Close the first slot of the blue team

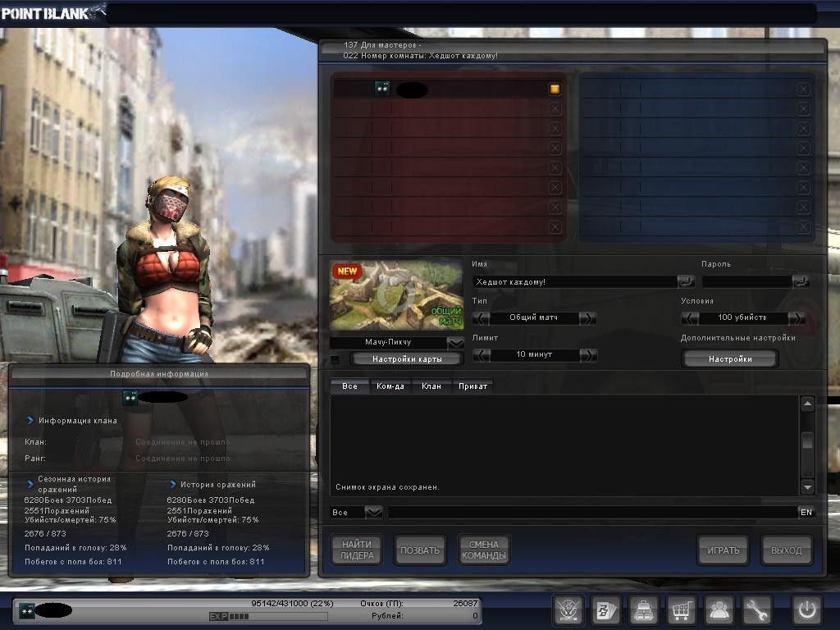point(803,89)
